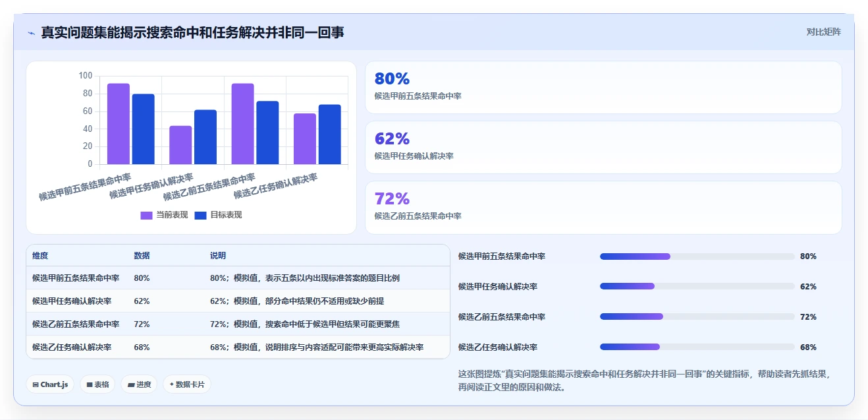Click the footer summary paragraph starting 这张图提炼
The image size is (868, 420).
(645, 380)
